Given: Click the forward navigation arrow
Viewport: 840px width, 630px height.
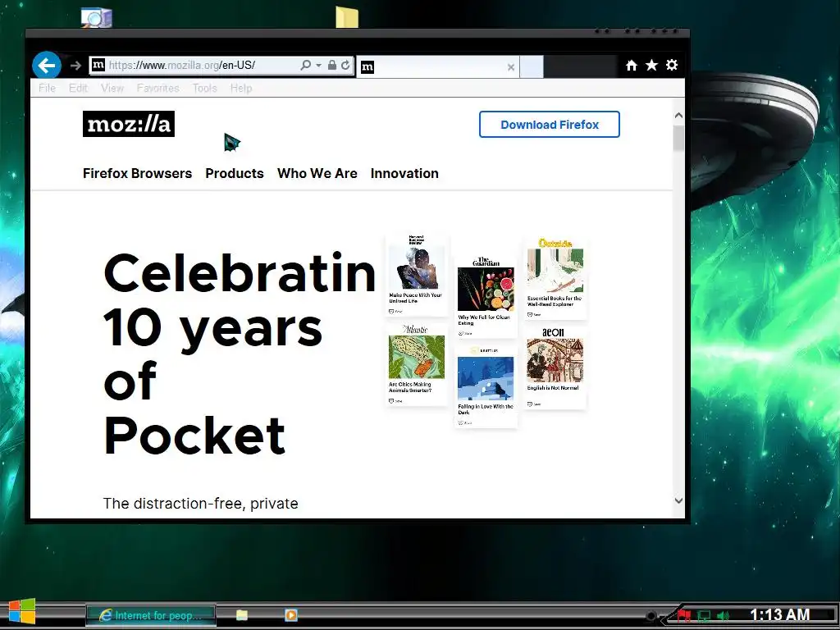Looking at the screenshot, I should pyautogui.click(x=75, y=66).
